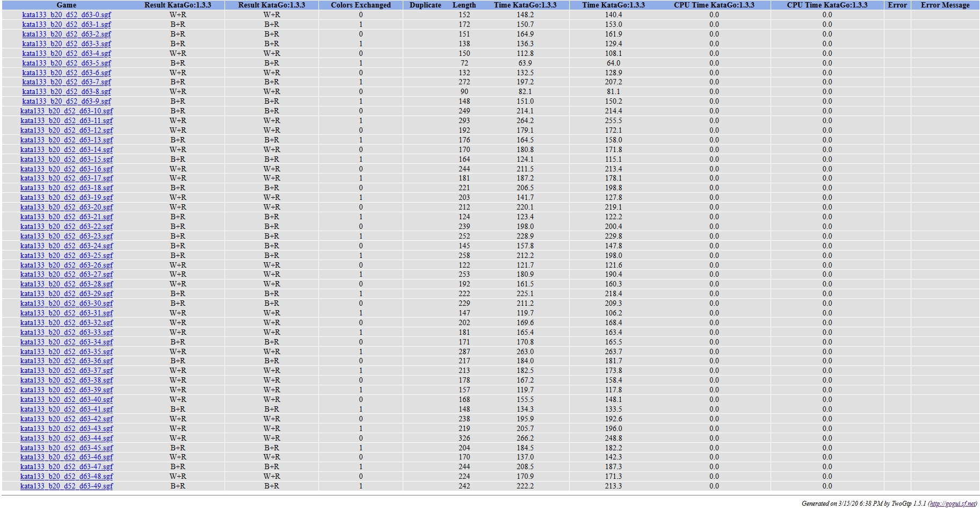The height and width of the screenshot is (510, 980).
Task: Open kata133_b20_d52_d63-8.sgf game link
Action: pos(67,92)
